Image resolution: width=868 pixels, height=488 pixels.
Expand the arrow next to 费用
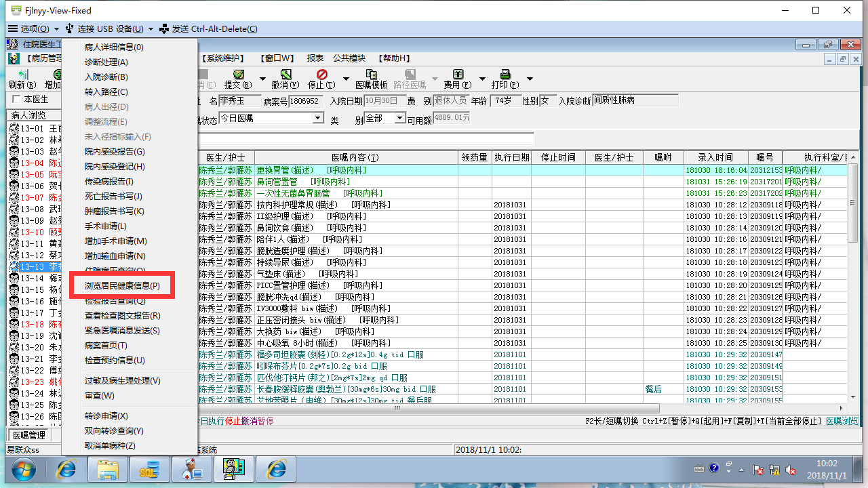pyautogui.click(x=483, y=79)
